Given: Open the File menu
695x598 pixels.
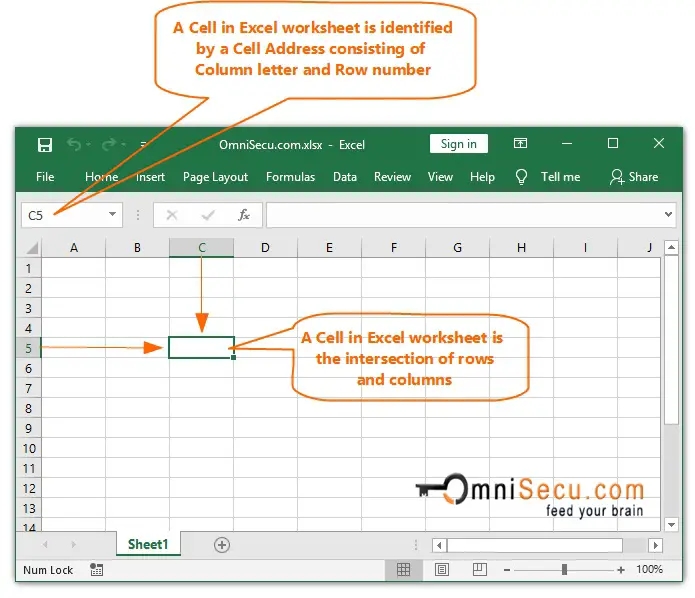Looking at the screenshot, I should [45, 177].
